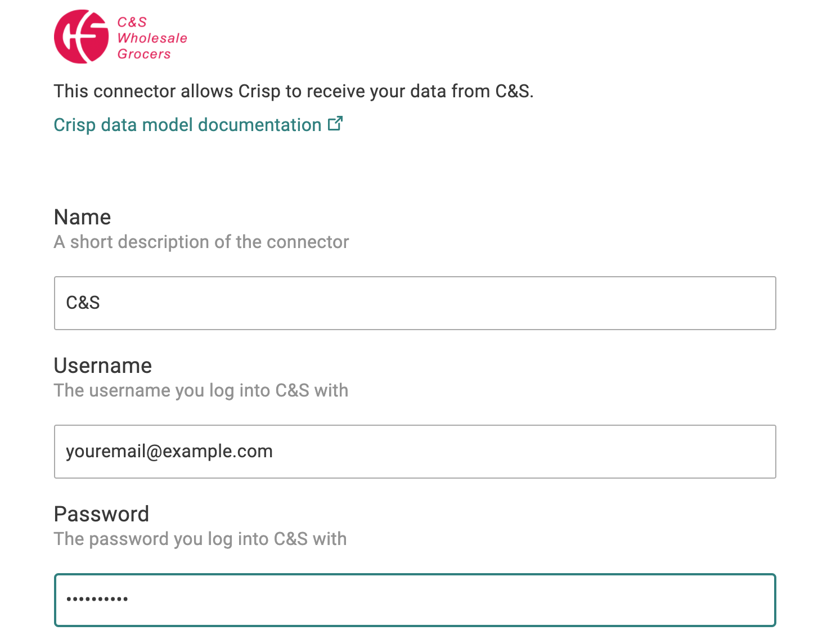Focus the Username input field
This screenshot has width=827, height=644.
tap(415, 452)
